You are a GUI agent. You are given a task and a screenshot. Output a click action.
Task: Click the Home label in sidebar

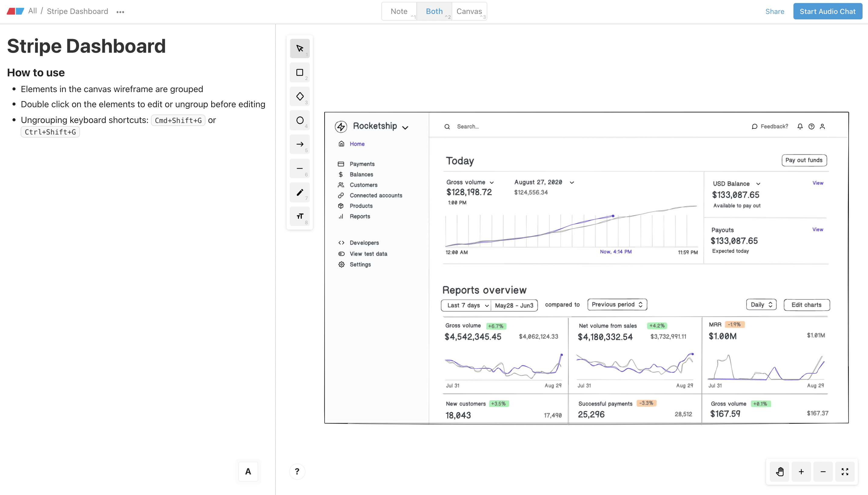tap(357, 144)
